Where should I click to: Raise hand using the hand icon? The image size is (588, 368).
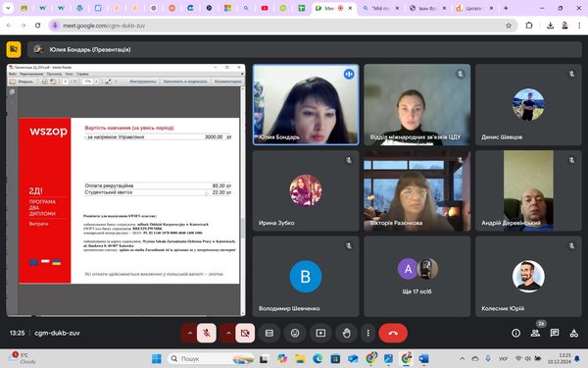point(346,333)
